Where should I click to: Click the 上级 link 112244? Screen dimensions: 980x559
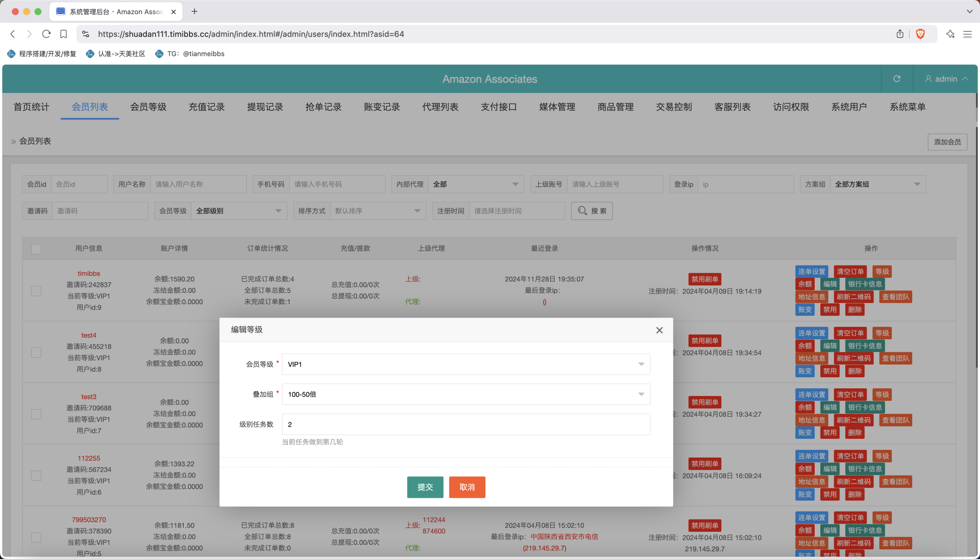click(x=434, y=520)
